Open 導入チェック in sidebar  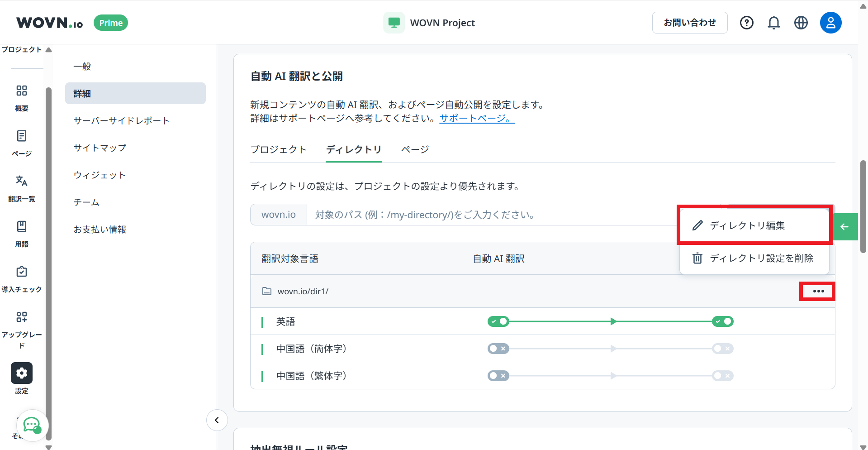tap(22, 278)
